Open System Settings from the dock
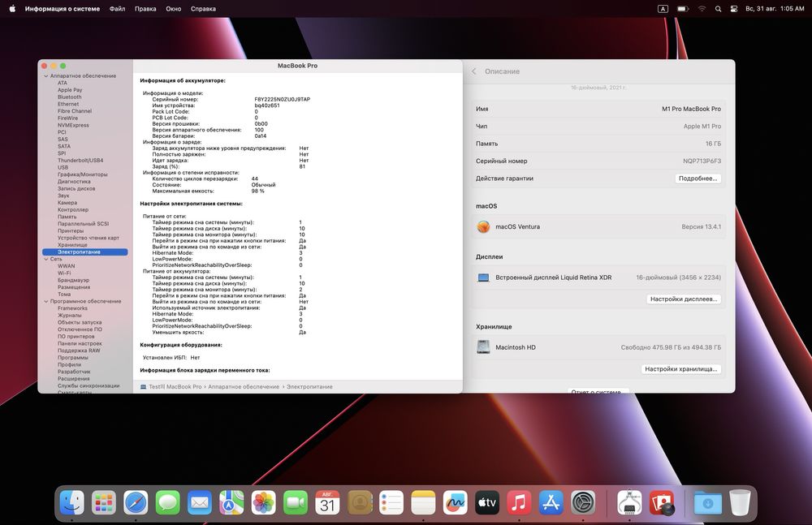Viewport: 812px width, 525px height. [583, 503]
